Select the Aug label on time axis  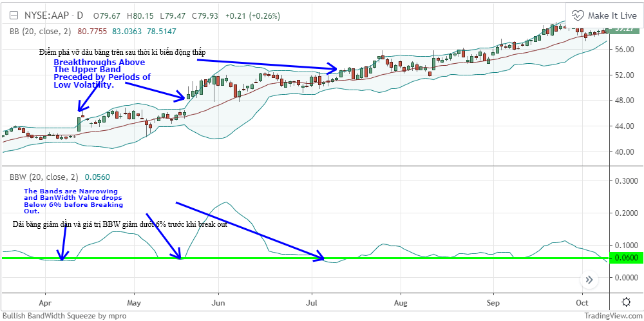400,303
